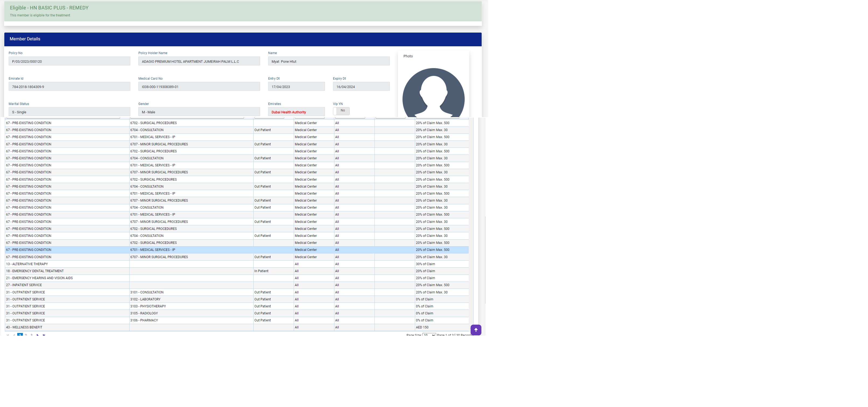The height and width of the screenshot is (407, 868).
Task: Go to next page arrow in pager
Action: [37, 335]
